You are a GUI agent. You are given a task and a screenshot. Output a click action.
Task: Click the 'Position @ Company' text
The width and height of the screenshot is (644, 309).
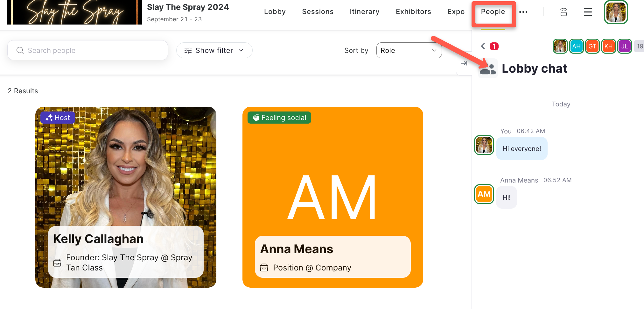tap(312, 268)
